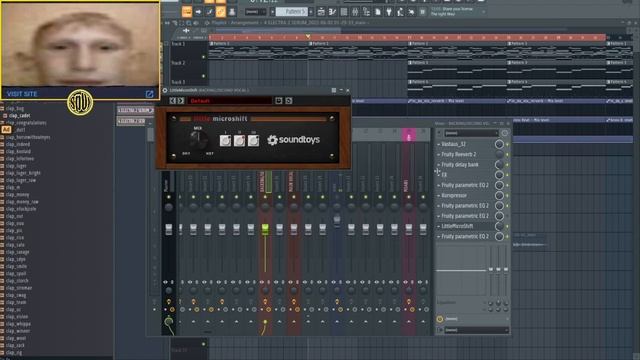Select clap_money sample in browser
Screen dimensions: 640x360
coord(18,195)
